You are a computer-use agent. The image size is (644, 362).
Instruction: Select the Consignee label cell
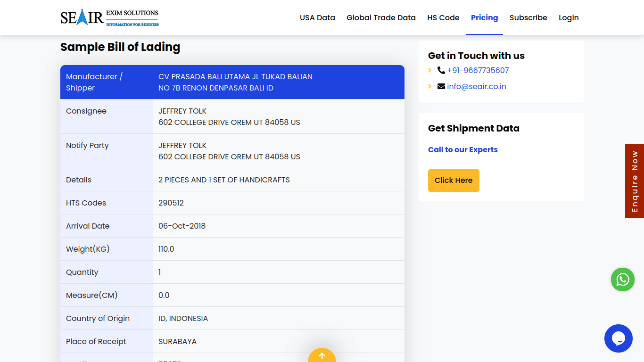[x=107, y=116]
